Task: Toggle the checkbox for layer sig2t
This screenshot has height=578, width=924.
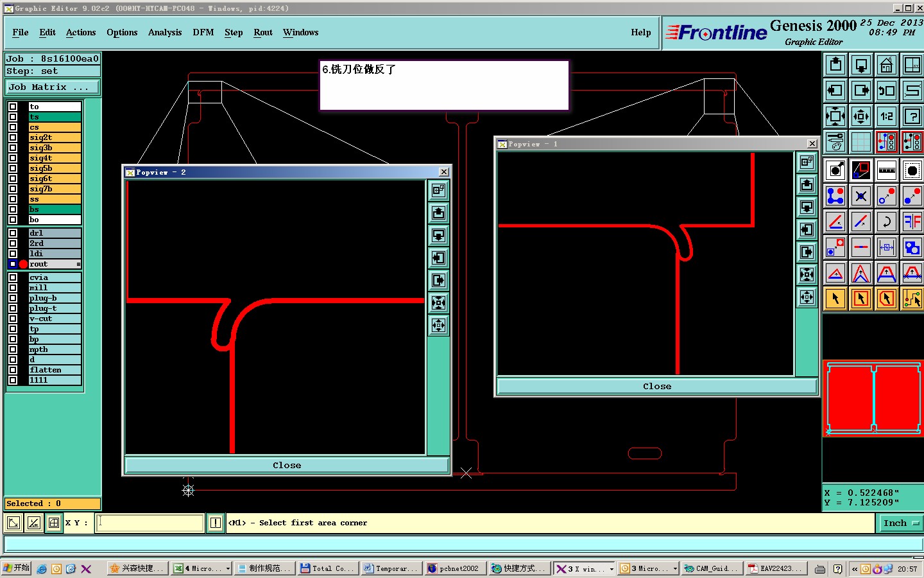Action: pos(13,137)
